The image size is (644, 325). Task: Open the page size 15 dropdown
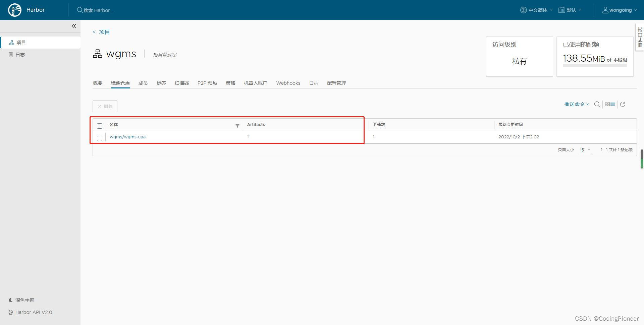click(x=585, y=150)
